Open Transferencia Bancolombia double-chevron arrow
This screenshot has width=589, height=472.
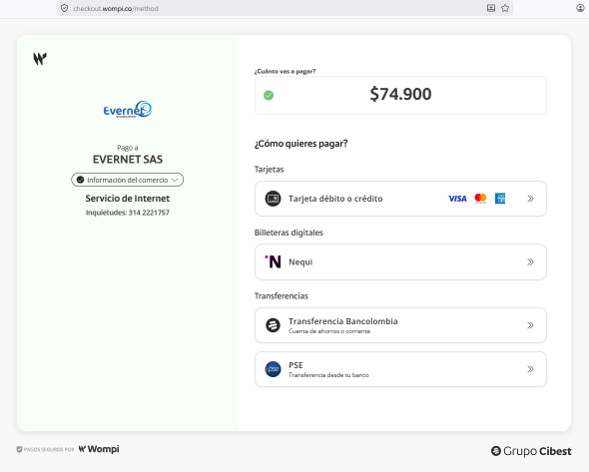530,325
